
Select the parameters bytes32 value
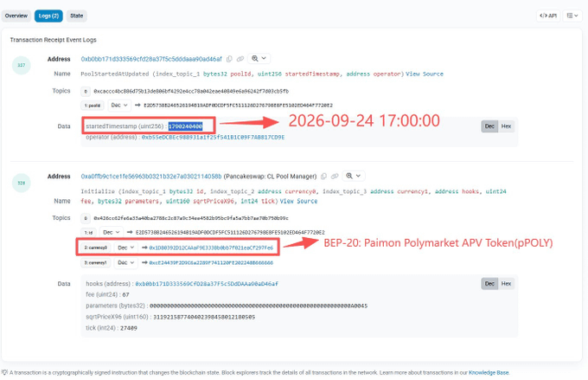259,306
